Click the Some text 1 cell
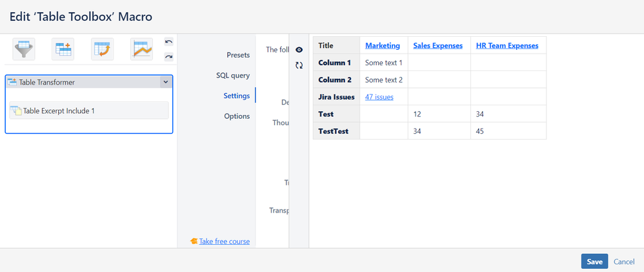The image size is (644, 272). pos(384,63)
